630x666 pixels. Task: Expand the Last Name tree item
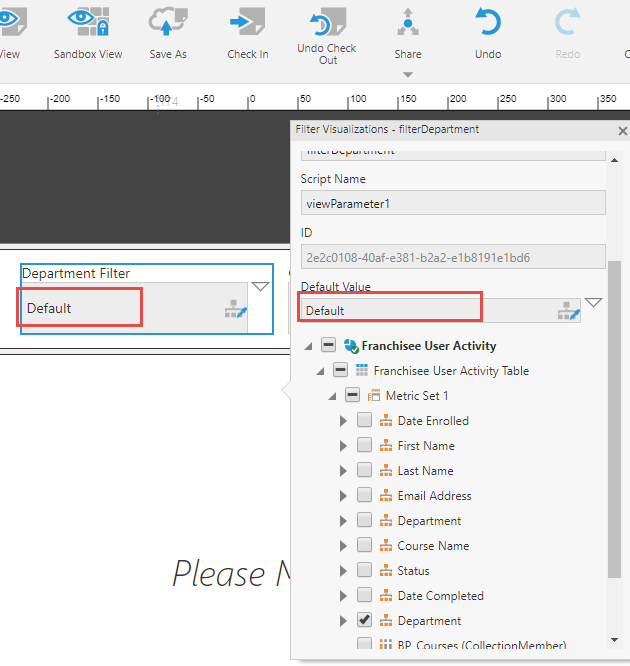pos(343,471)
